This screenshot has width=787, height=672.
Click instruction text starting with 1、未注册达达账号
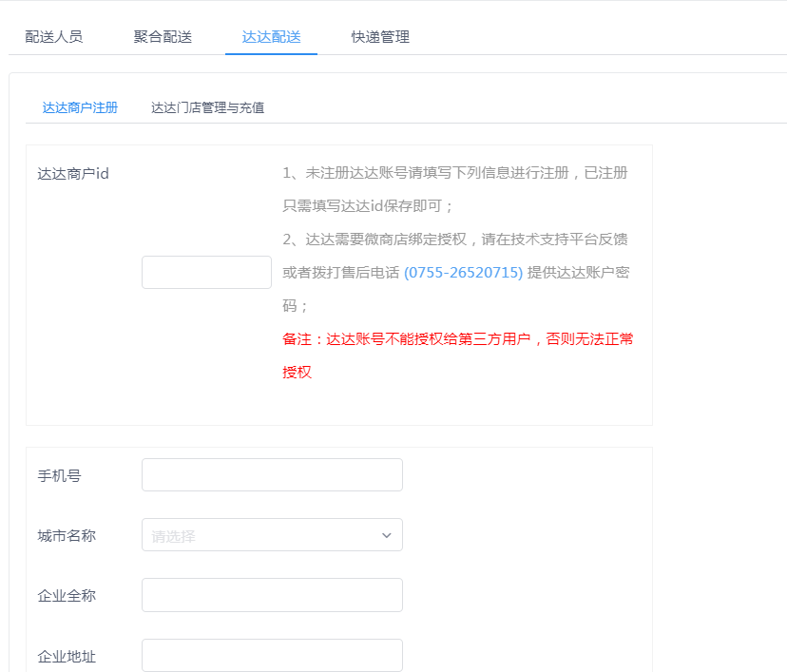(455, 189)
